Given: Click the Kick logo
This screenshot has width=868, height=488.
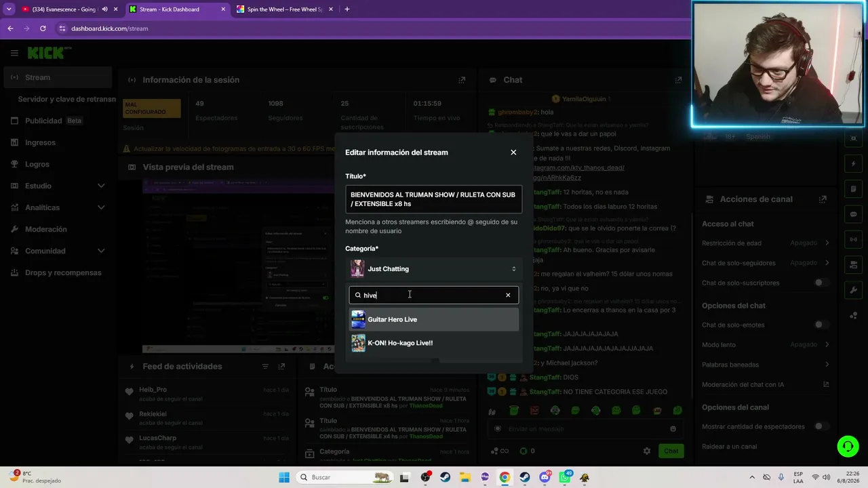Looking at the screenshot, I should 46,53.
